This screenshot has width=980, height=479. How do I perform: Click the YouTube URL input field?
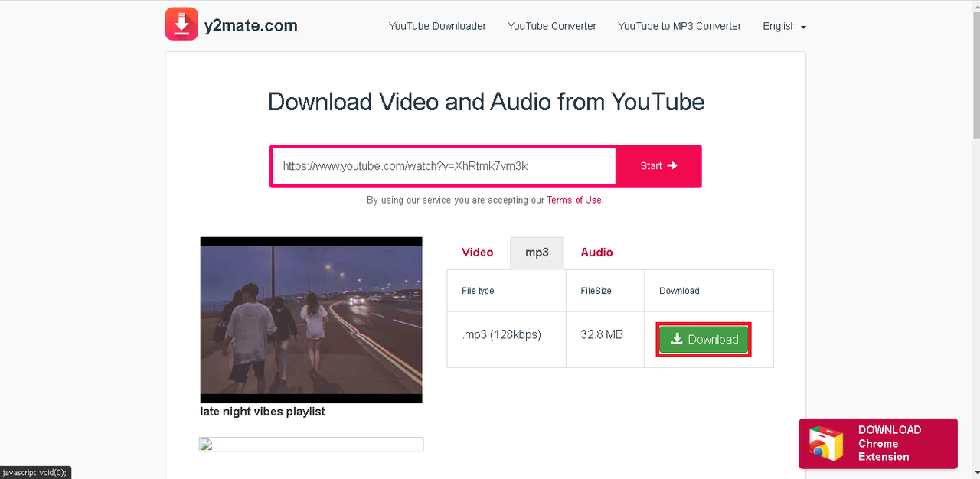click(444, 166)
